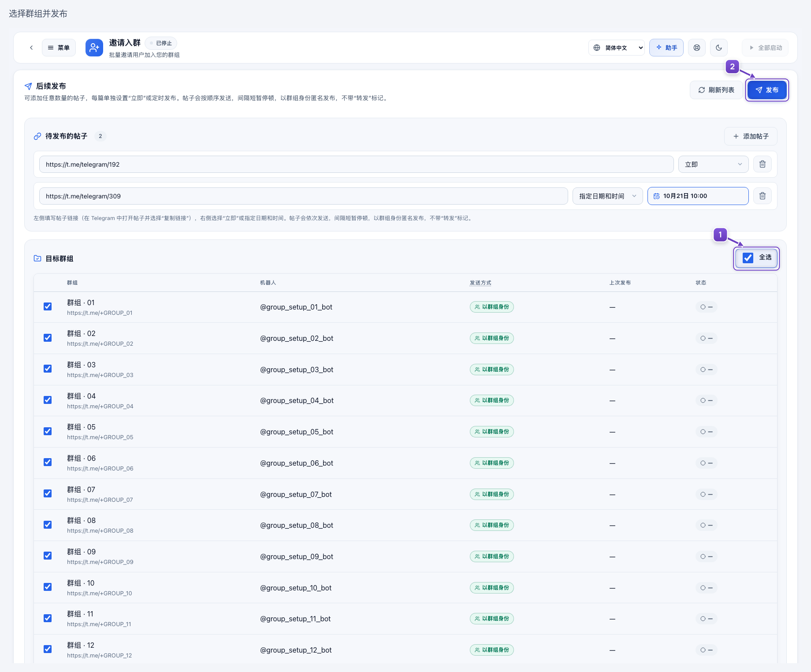The height and width of the screenshot is (672, 811).
Task: Open the 简体中文 language dropdown
Action: (617, 48)
